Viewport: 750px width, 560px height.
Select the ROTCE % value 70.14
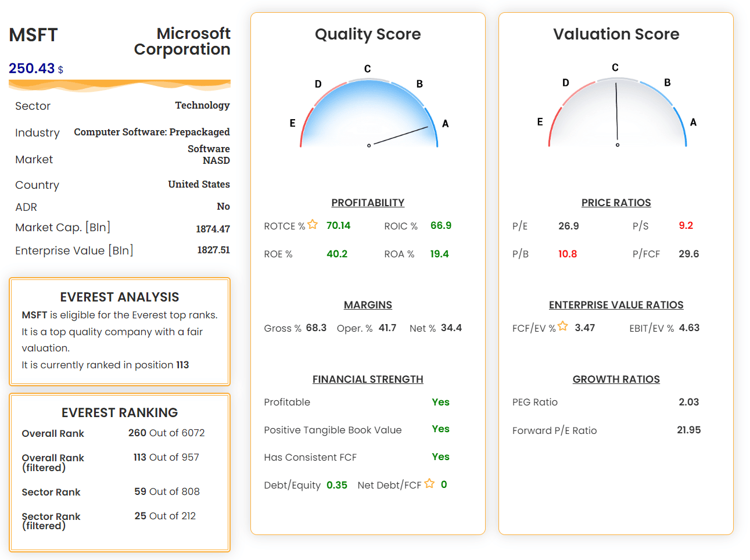pos(339,225)
